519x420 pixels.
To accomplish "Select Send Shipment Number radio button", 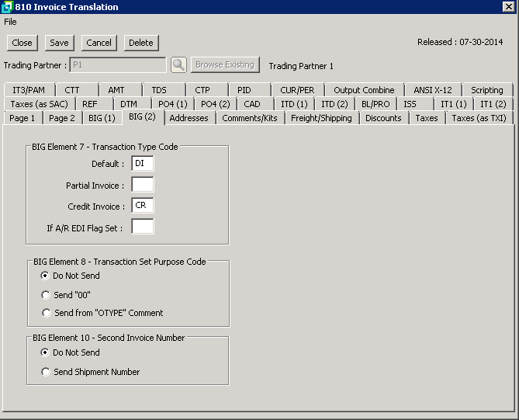I will coord(45,372).
